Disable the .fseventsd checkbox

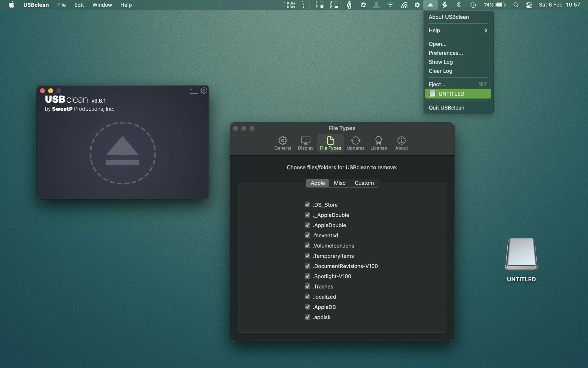[x=307, y=235]
